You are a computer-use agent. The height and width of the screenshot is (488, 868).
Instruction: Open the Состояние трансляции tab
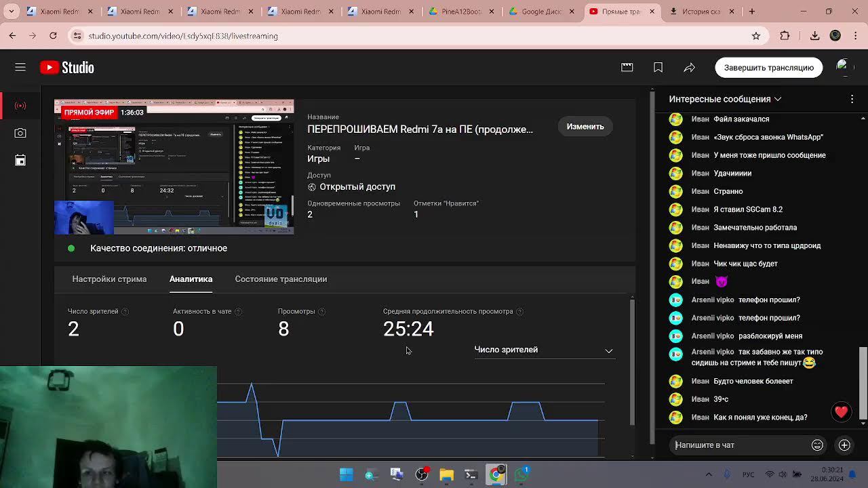pos(281,279)
